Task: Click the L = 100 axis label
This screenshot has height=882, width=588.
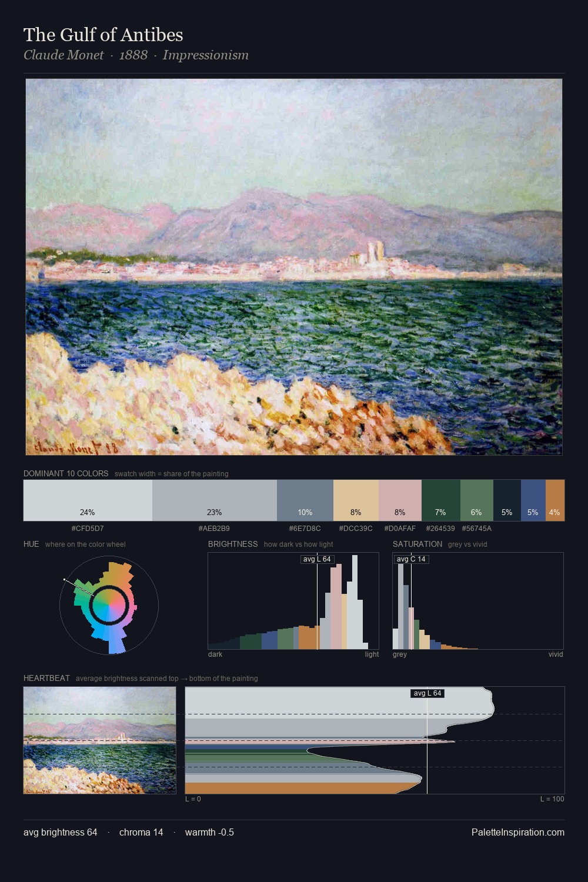Action: click(x=552, y=799)
